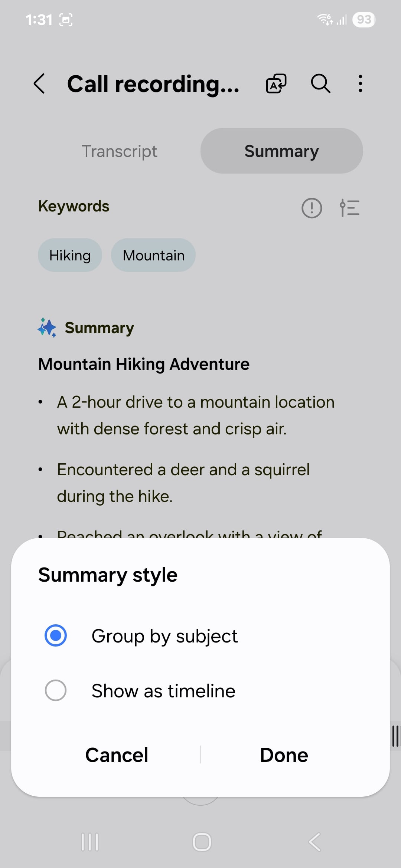The image size is (401, 868).
Task: Open the translate icon in header
Action: click(x=276, y=83)
